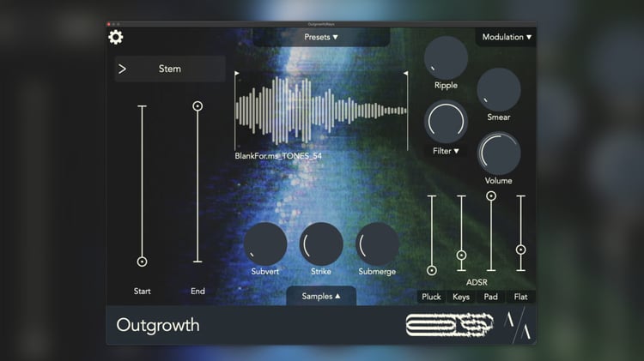Click the ADSR attack slider handle

(432, 270)
